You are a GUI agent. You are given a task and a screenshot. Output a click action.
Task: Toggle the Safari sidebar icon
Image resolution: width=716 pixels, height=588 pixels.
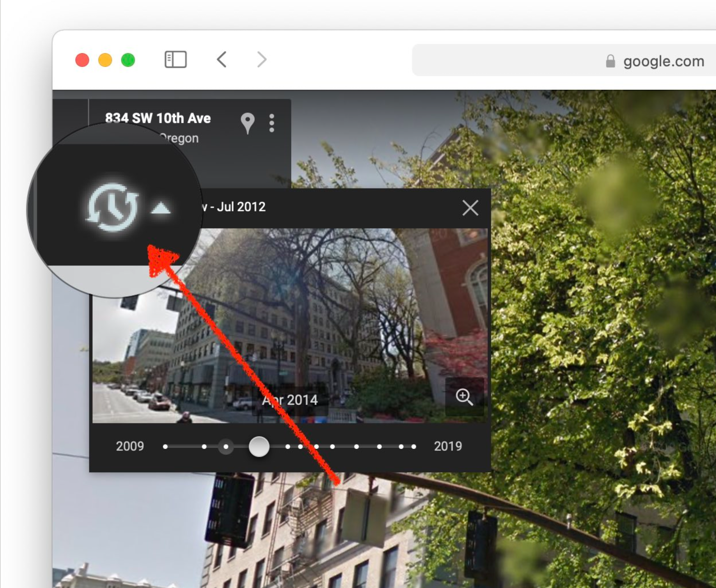(x=176, y=60)
